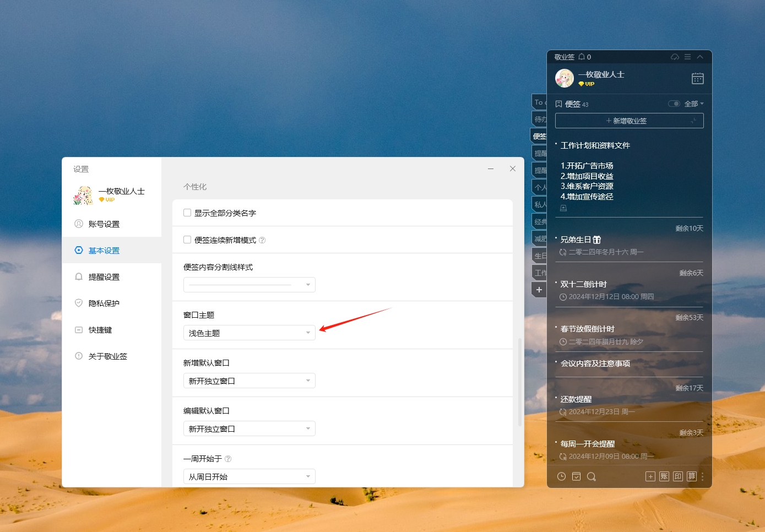The image size is (765, 532).
Task: Click the help icon beside 一周开始于
Action: tap(228, 459)
